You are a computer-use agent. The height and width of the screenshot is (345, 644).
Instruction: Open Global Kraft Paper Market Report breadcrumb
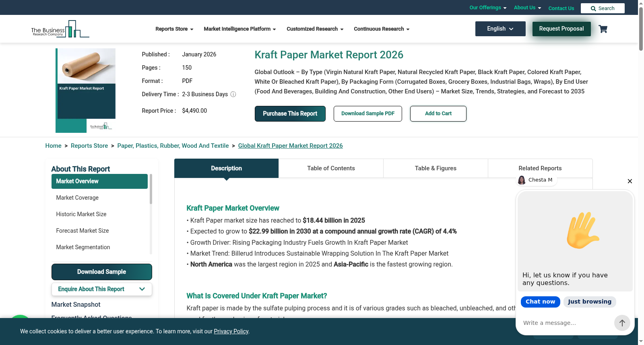pos(291,146)
